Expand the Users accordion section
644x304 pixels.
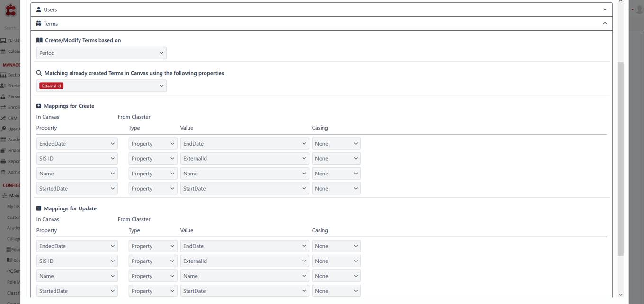(322, 9)
